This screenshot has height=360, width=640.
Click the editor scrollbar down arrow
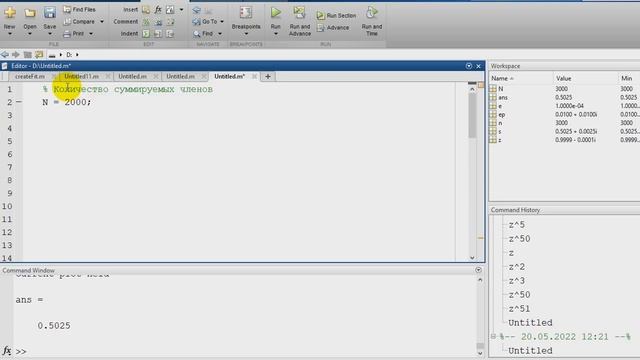tap(472, 258)
